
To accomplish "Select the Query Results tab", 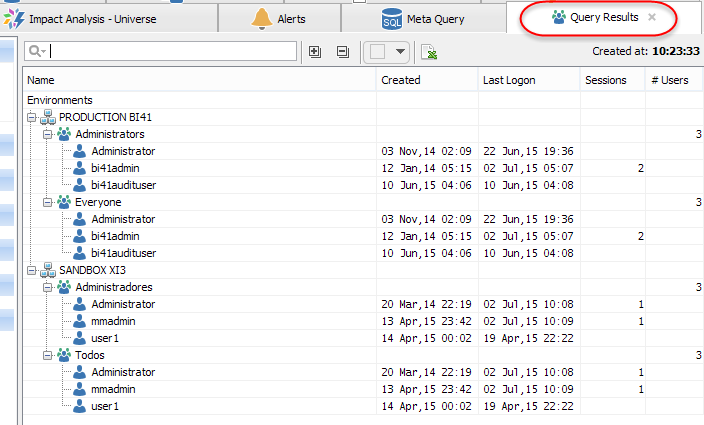I will tap(604, 18).
